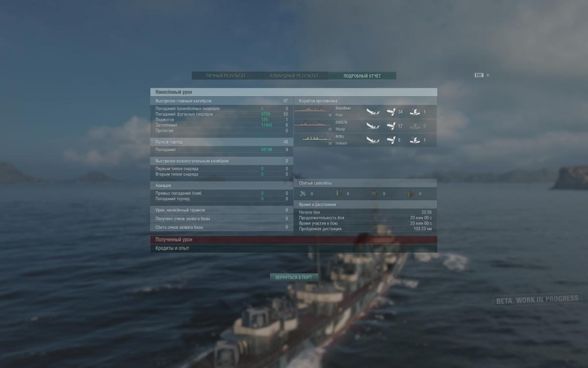Click player name BlackBeez
The image size is (588, 368).
pyautogui.click(x=343, y=108)
